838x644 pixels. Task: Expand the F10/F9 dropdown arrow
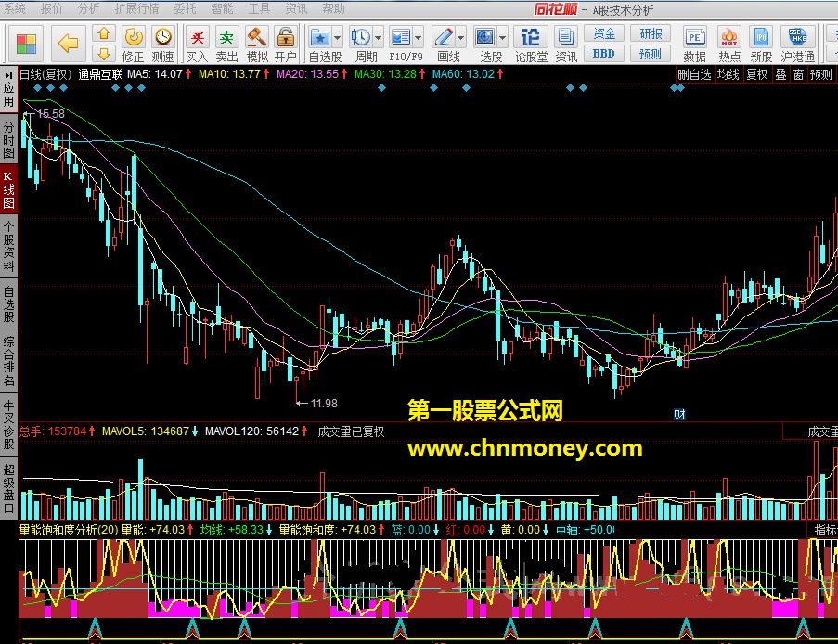tap(419, 37)
